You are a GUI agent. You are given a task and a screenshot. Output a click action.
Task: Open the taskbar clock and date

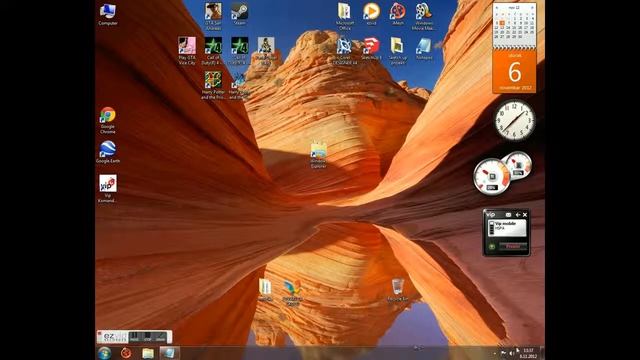[528, 353]
